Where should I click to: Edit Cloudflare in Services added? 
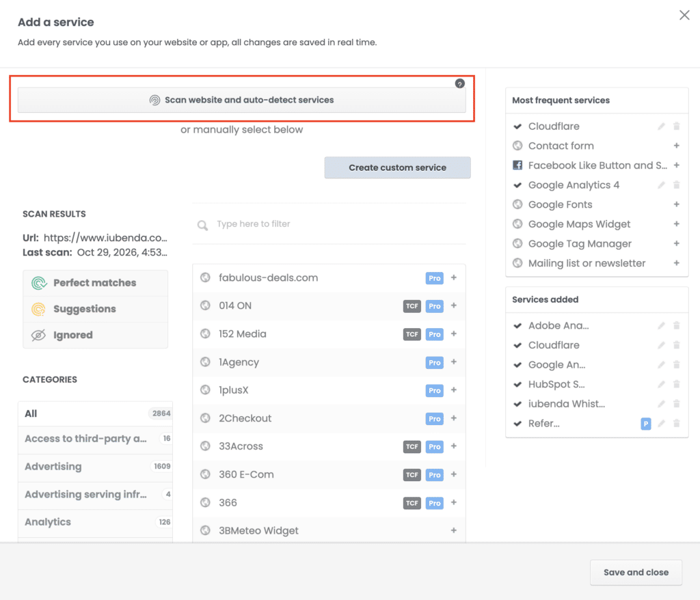pyautogui.click(x=661, y=345)
